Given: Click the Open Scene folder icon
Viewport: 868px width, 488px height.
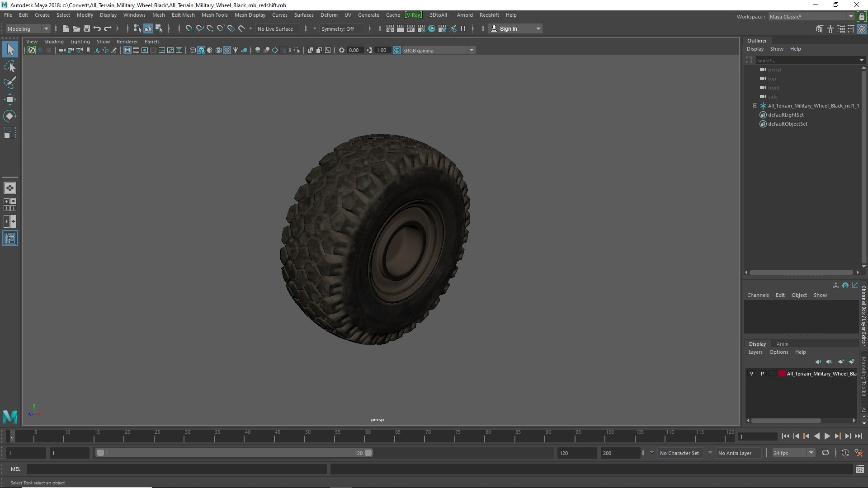Looking at the screenshot, I should [76, 28].
